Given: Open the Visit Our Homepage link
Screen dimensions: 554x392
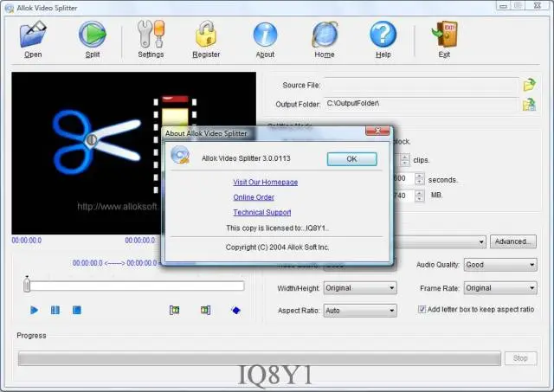Looking at the screenshot, I should (266, 183).
